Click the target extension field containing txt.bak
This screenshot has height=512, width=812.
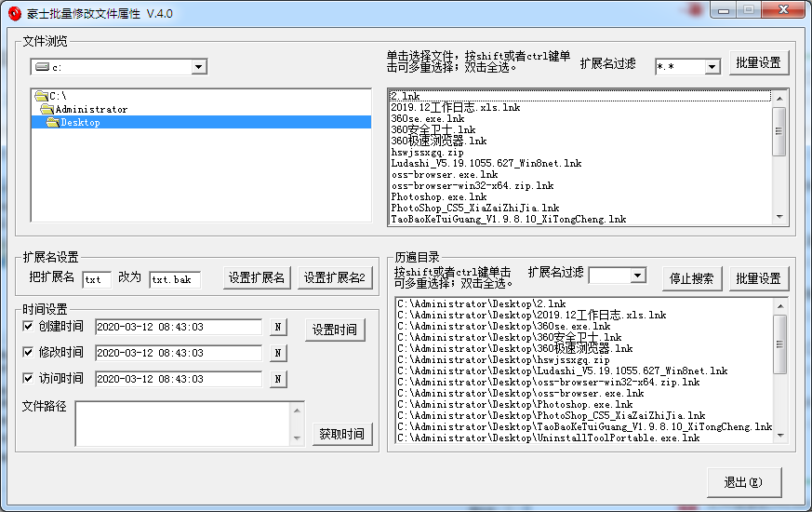pos(175,280)
